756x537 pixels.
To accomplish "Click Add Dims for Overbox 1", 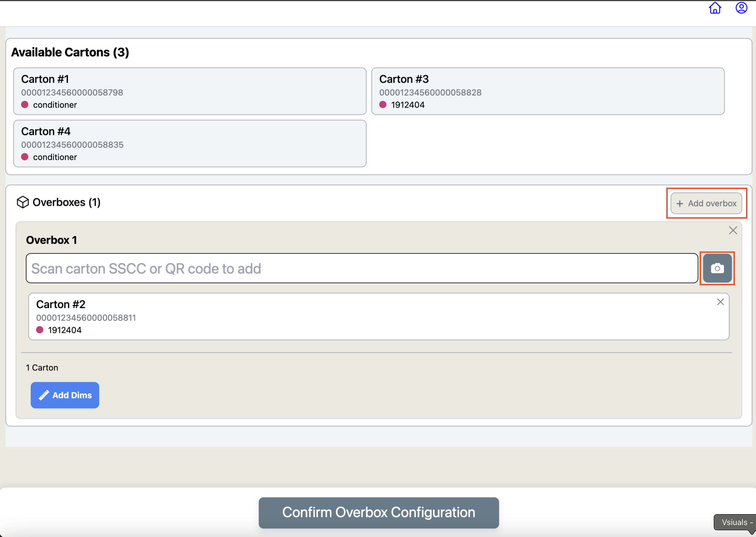I will [65, 395].
